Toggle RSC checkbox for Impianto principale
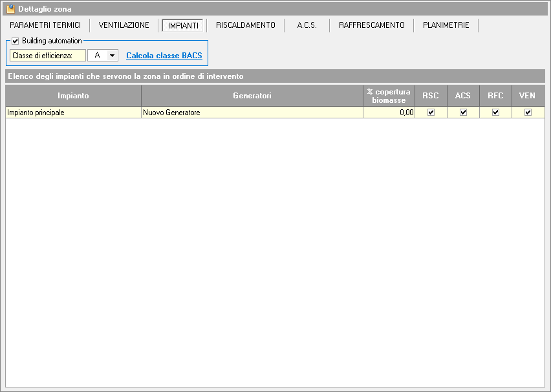Screen dimensions: 551x392 click(x=431, y=113)
